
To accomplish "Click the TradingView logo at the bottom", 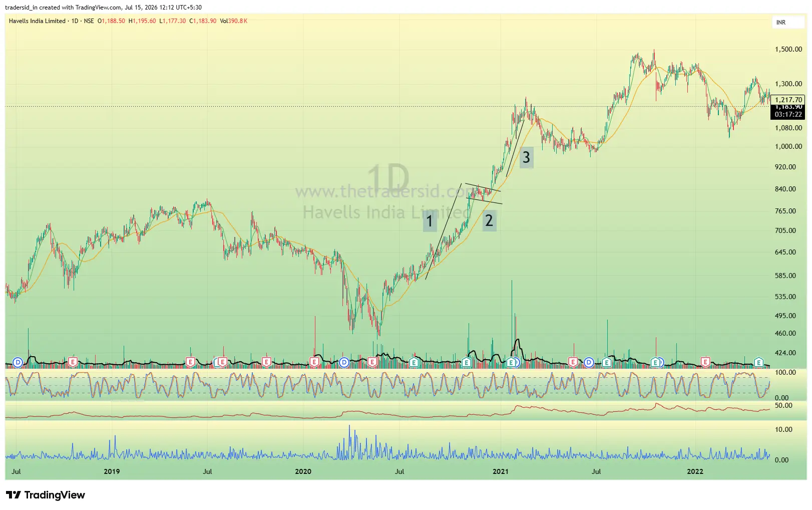I will click(46, 495).
